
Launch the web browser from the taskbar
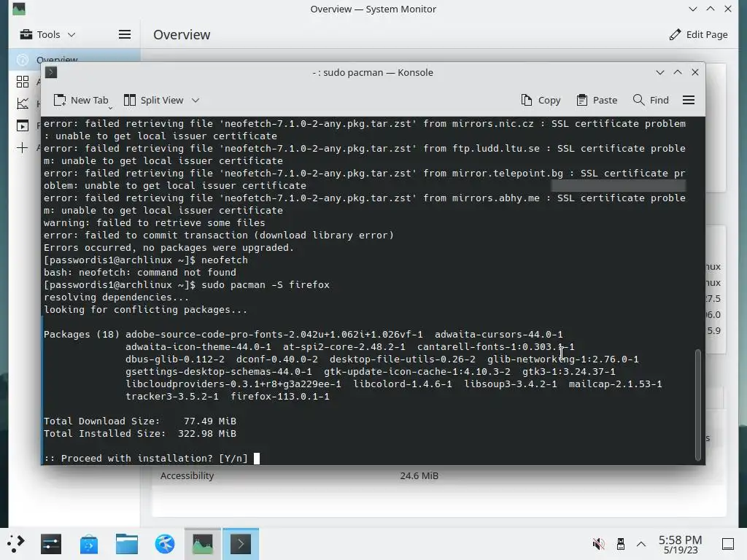click(x=165, y=544)
